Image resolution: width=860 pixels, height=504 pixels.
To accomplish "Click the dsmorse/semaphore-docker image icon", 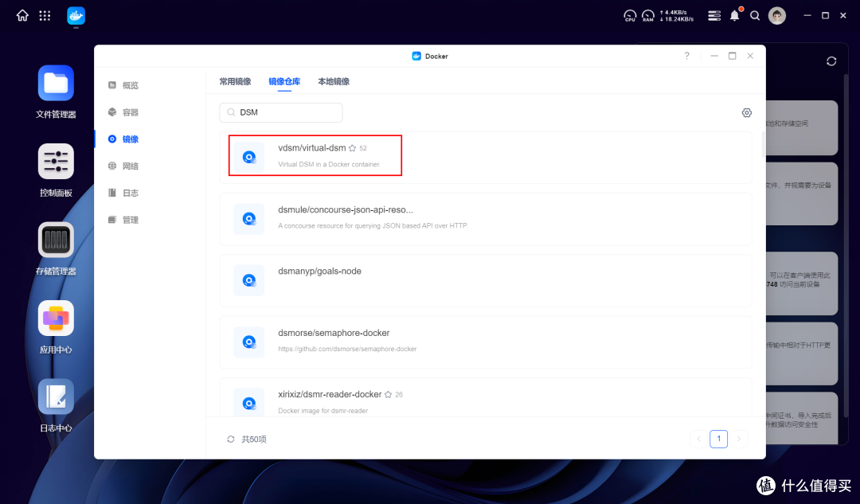I will 249,342.
